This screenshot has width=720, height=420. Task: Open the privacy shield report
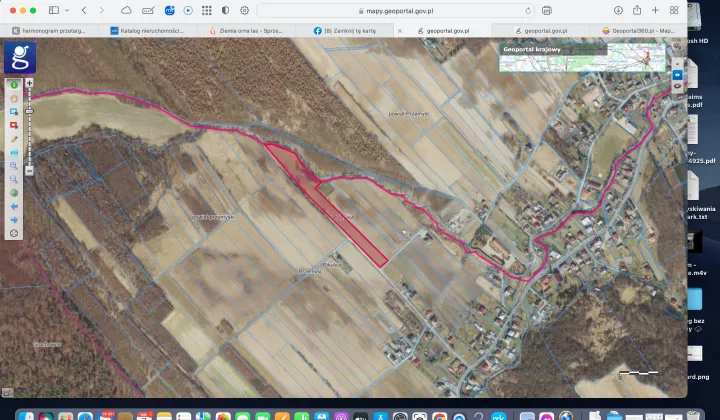click(x=225, y=11)
